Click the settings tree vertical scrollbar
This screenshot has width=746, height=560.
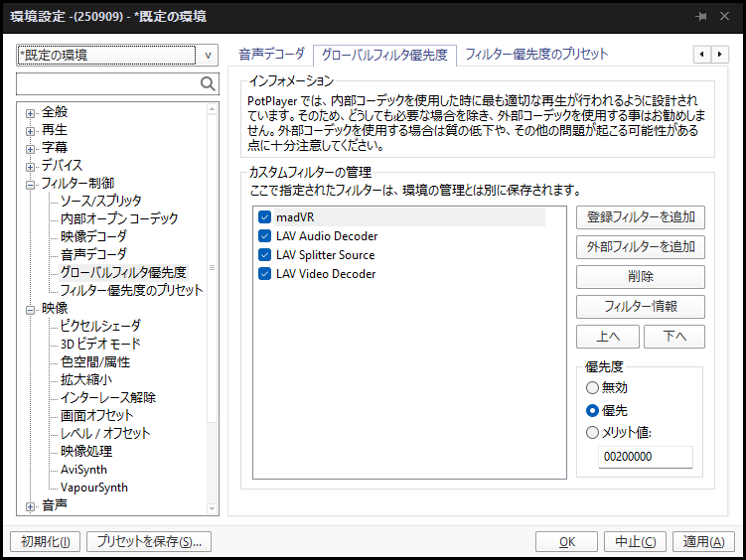(x=212, y=298)
